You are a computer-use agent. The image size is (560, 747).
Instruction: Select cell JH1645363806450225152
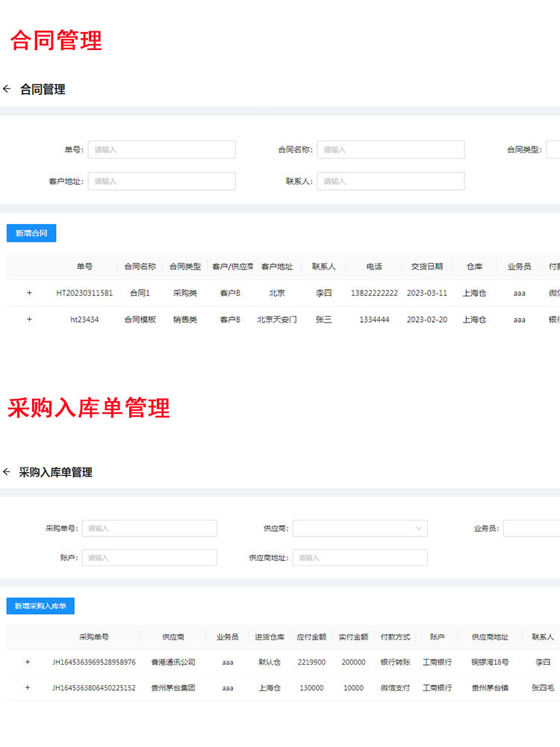pos(94,688)
